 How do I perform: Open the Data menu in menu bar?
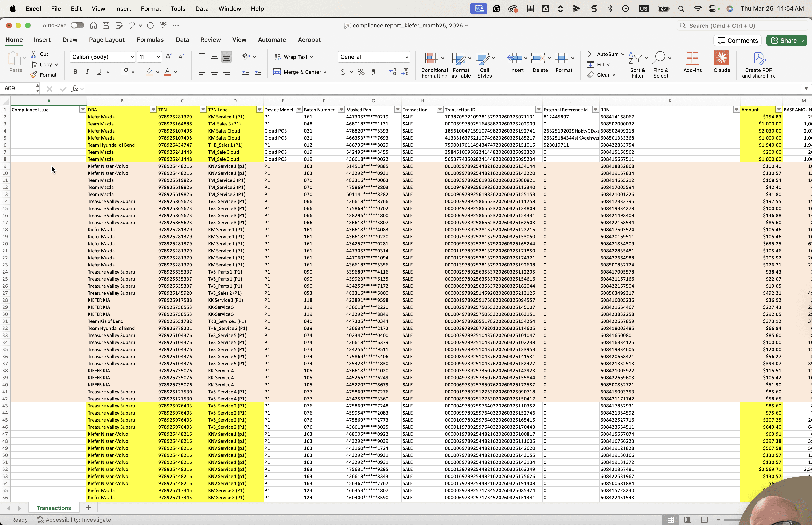point(202,8)
